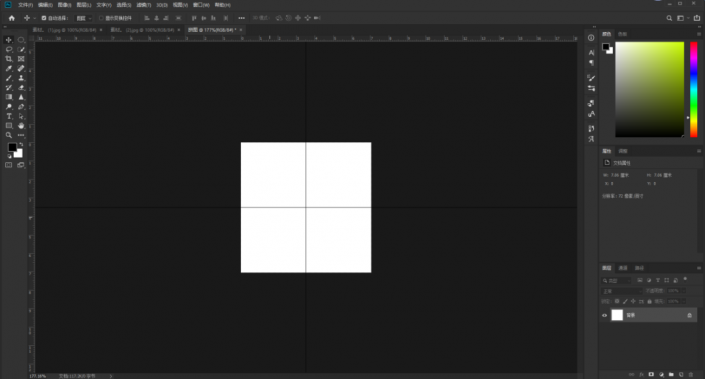Go to Home screen
Viewport: 705px width, 379px height.
(x=12, y=18)
